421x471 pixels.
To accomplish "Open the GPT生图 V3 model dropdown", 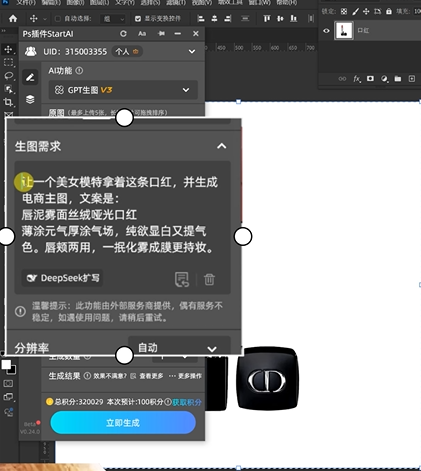I will pyautogui.click(x=123, y=90).
